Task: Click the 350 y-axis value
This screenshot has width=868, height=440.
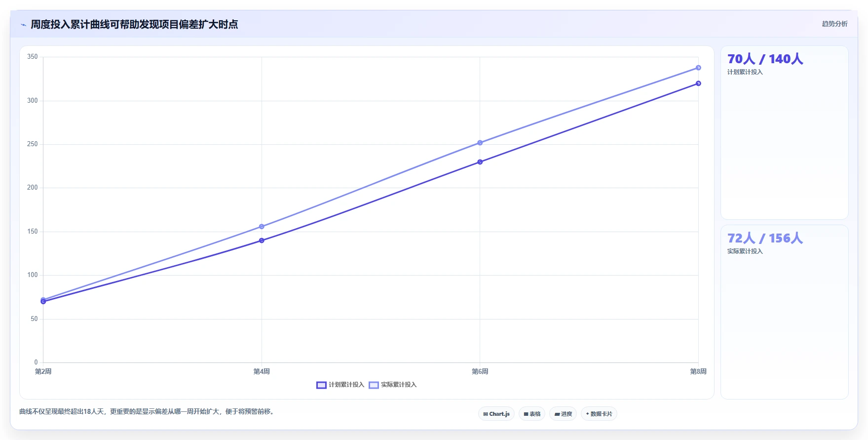Action: (33, 57)
